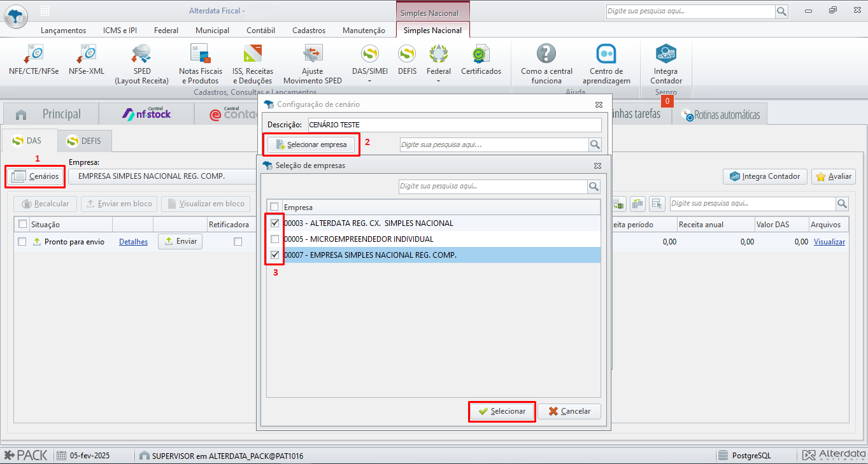Click the column chooser icon above the grid
This screenshot has height=464, width=868.
point(657,204)
